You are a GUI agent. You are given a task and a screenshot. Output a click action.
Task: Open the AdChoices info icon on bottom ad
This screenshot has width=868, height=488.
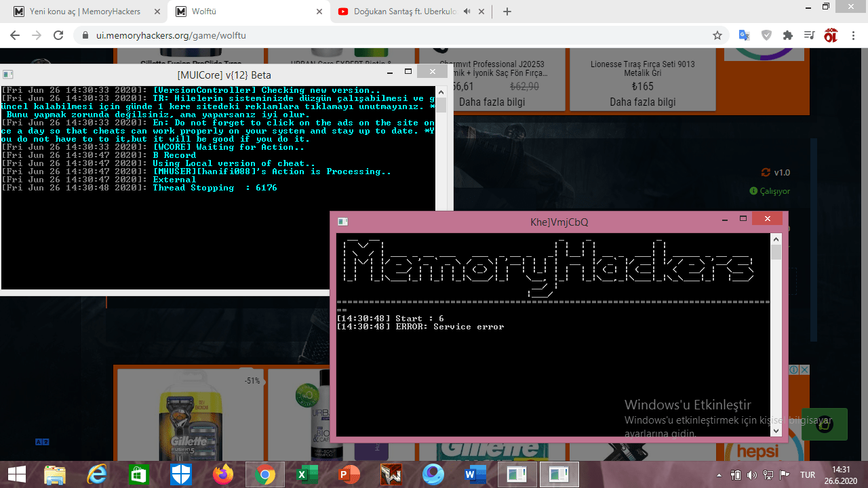(x=793, y=370)
